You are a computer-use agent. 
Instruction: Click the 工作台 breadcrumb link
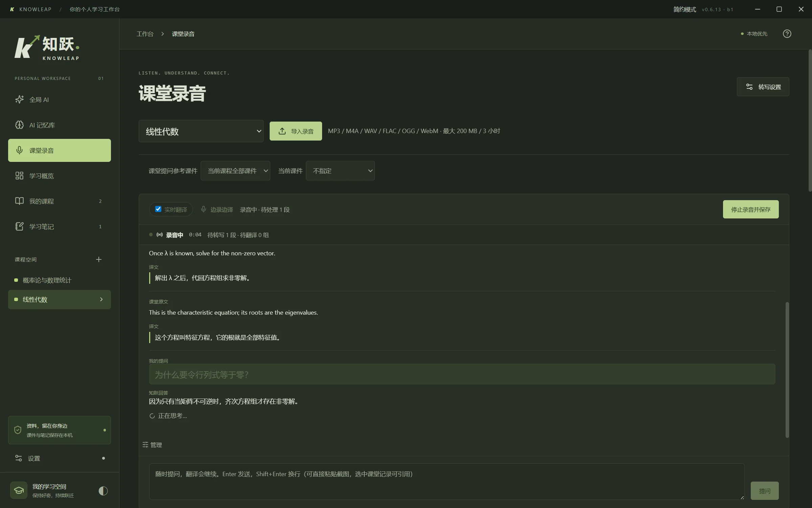coord(145,34)
